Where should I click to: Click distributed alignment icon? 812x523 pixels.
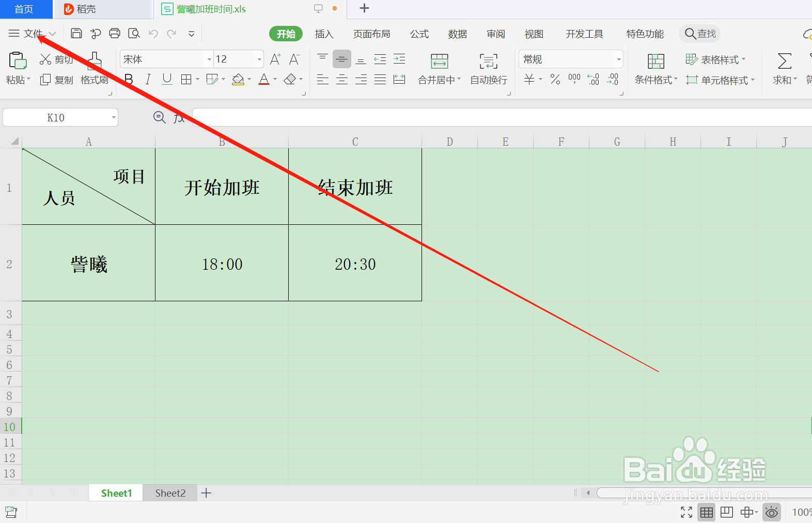pyautogui.click(x=399, y=79)
